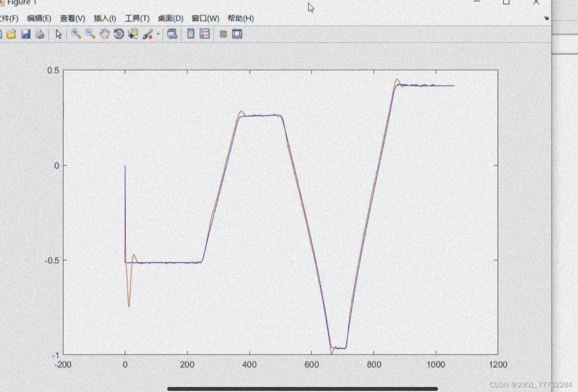Image resolution: width=578 pixels, height=392 pixels.
Task: Open the 查看(V) menu
Action: pos(73,18)
